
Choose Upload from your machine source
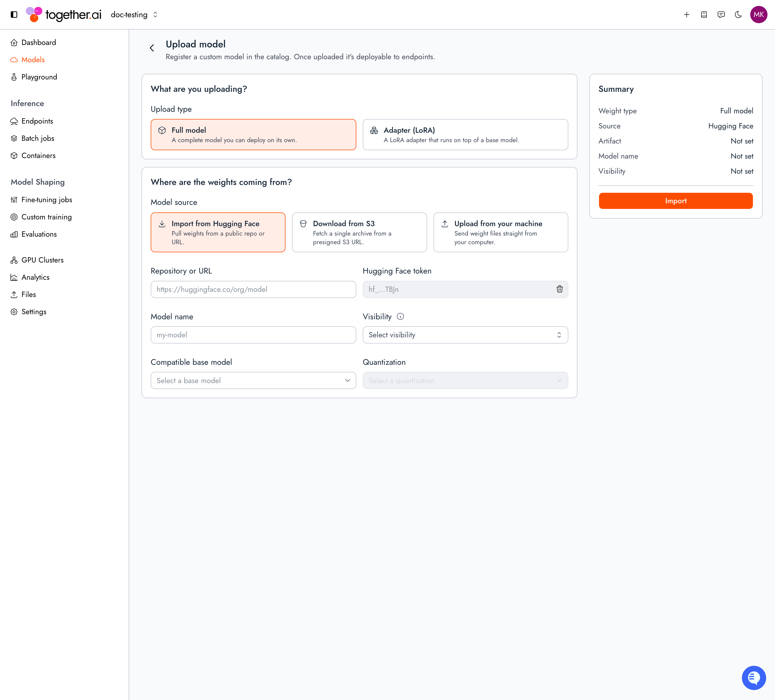[x=501, y=232]
